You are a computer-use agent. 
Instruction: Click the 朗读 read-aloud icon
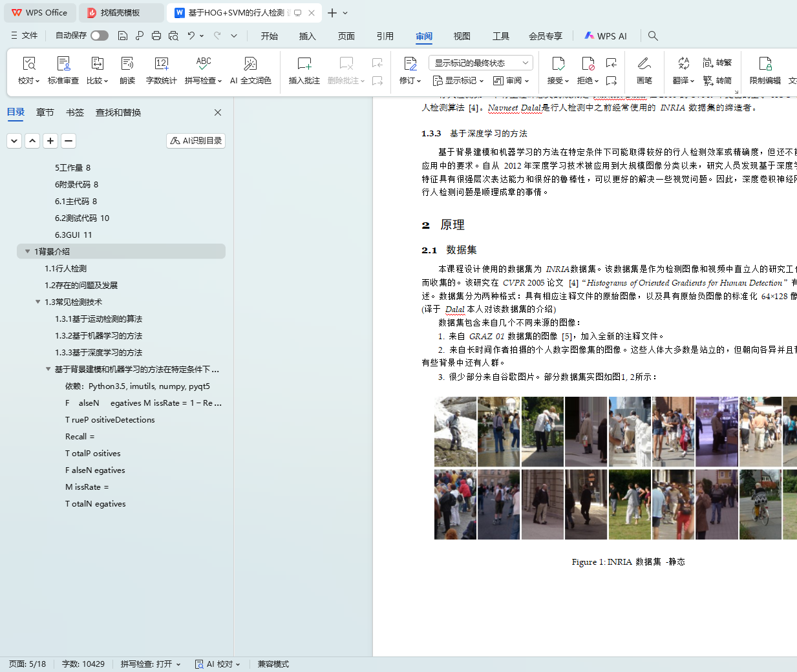[x=127, y=64]
